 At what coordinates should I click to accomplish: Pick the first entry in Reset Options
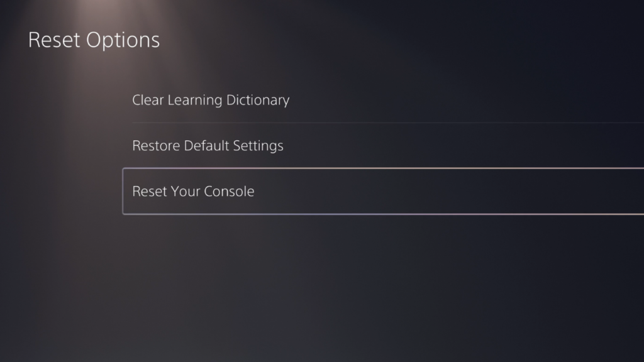(x=383, y=100)
